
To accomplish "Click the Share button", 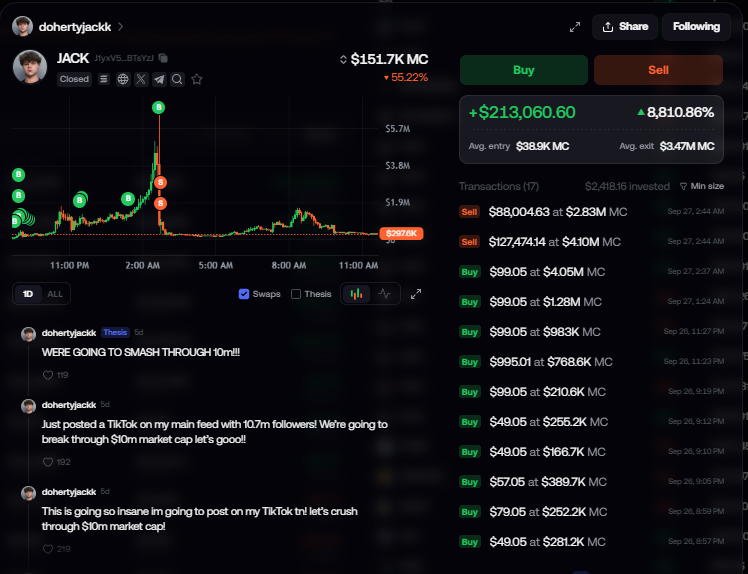I will (x=625, y=27).
